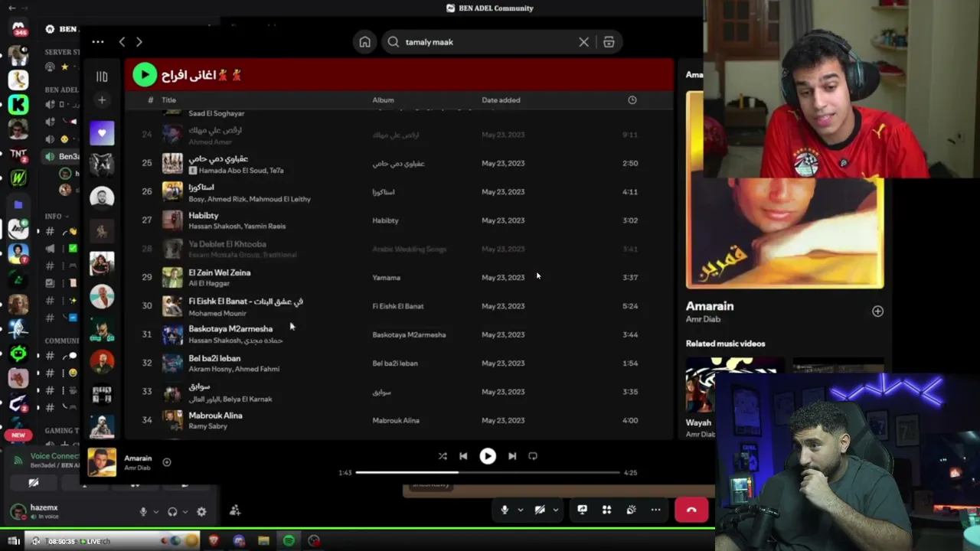
Task: Mute microphone in Discord call controls
Action: tap(505, 510)
